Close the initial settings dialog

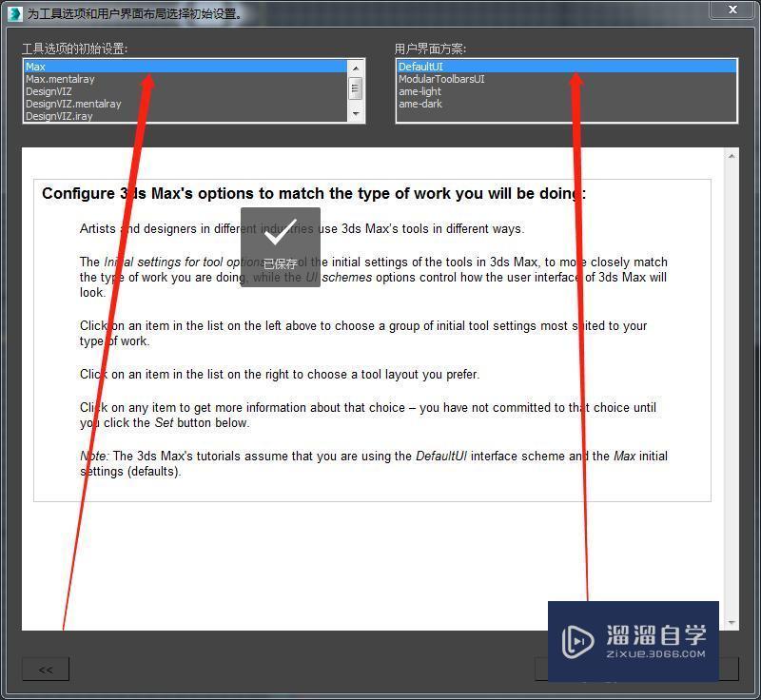732,10
